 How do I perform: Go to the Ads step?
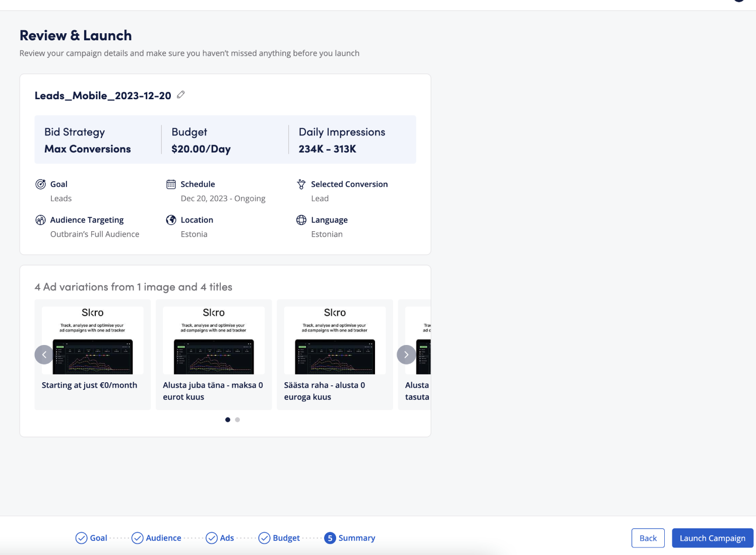click(220, 538)
